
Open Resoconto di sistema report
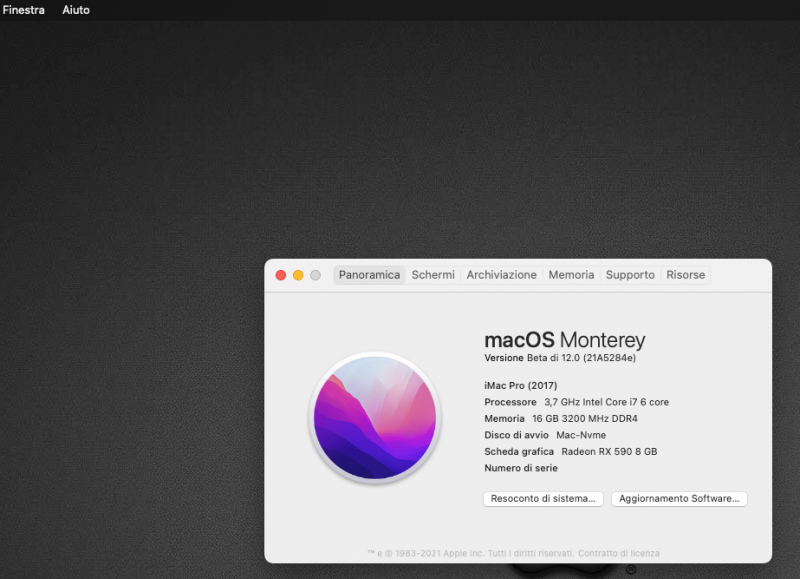click(x=543, y=498)
